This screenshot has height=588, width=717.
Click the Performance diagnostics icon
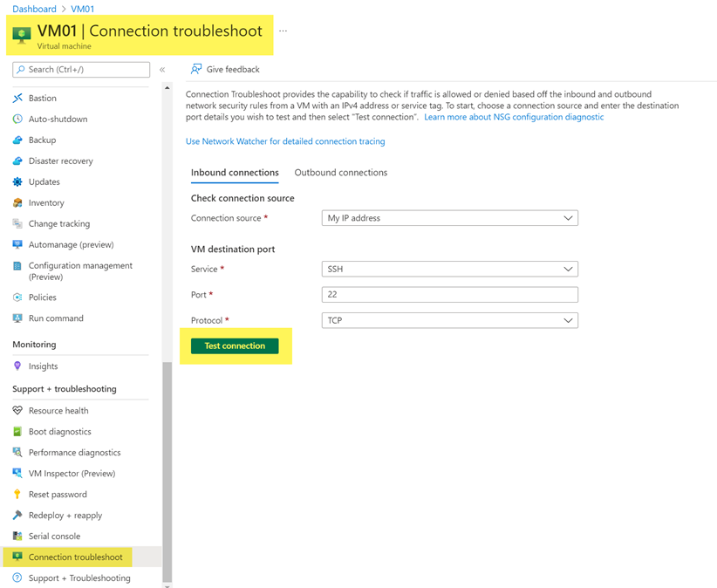17,452
